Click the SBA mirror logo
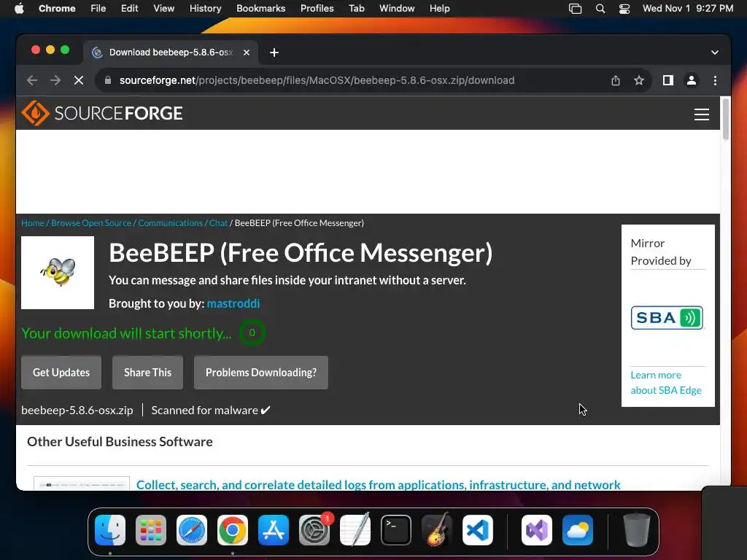The width and height of the screenshot is (747, 560). click(x=667, y=318)
